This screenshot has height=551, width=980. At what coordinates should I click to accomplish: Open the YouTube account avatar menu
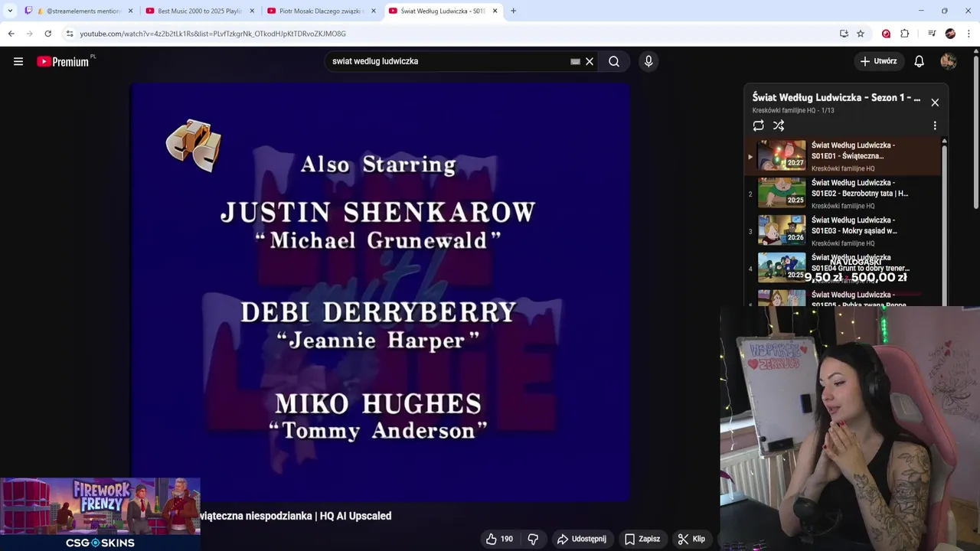coord(949,61)
